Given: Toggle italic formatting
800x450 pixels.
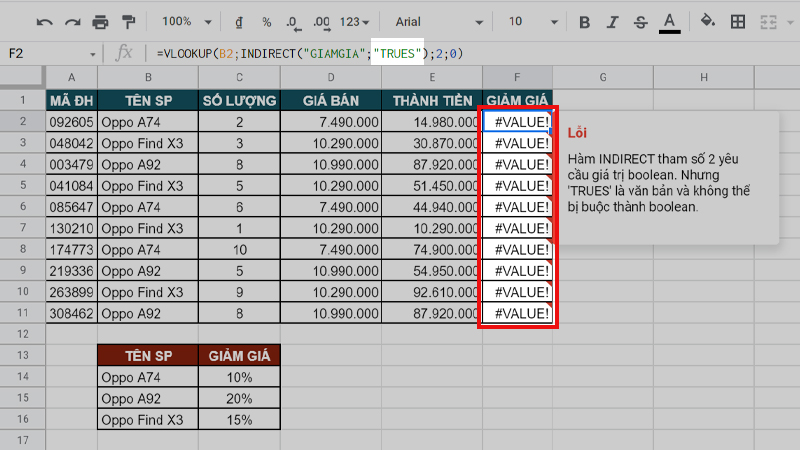Looking at the screenshot, I should [x=612, y=22].
